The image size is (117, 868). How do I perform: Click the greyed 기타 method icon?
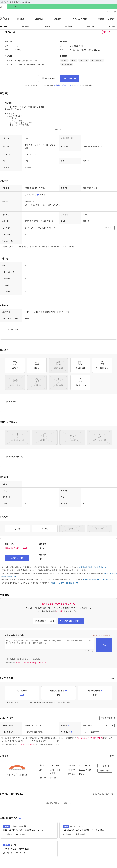coord(99,529)
